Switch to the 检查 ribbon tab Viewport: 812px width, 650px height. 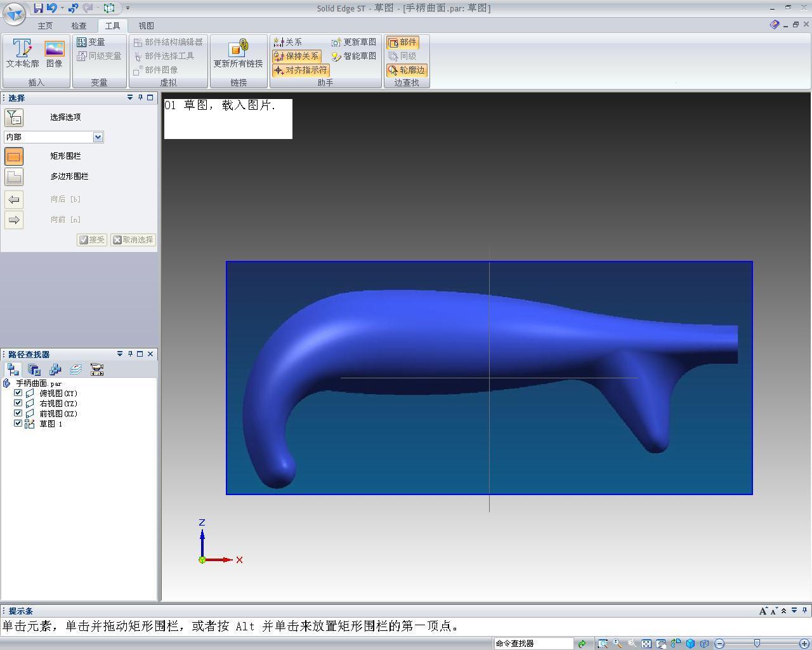(x=79, y=26)
